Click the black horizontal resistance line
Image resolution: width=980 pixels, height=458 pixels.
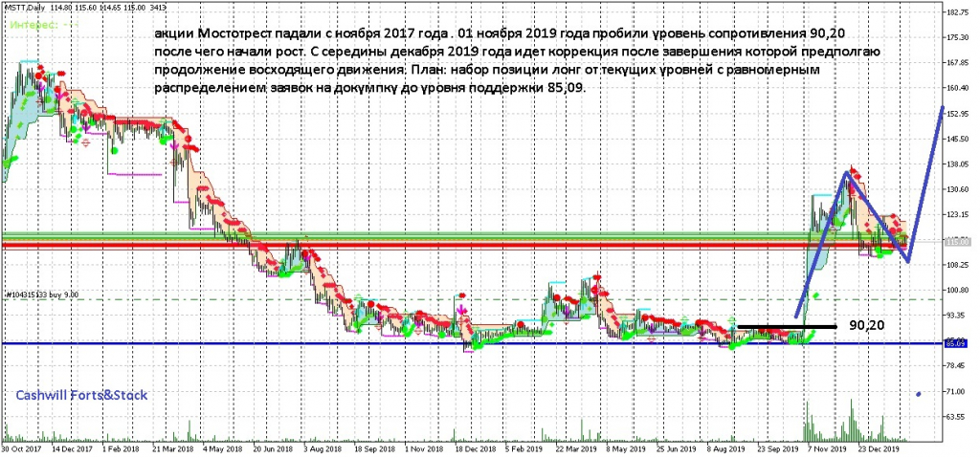pos(785,327)
